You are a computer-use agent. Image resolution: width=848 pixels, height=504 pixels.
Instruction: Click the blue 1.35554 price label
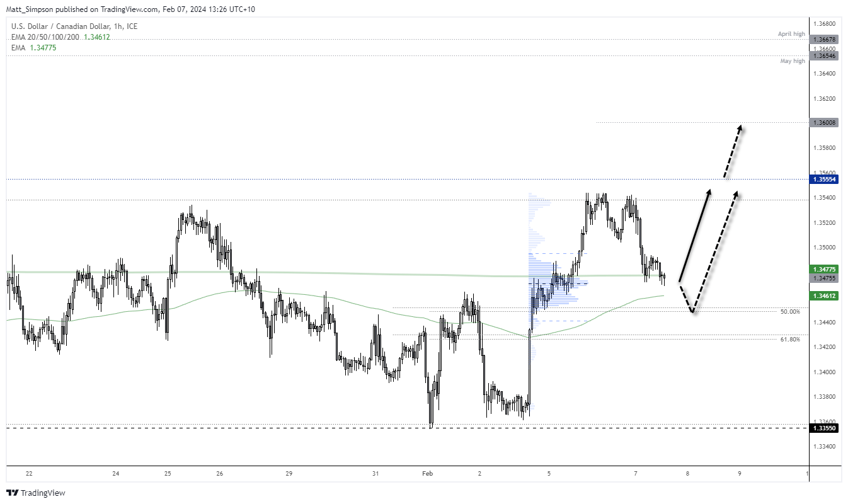pyautogui.click(x=824, y=180)
